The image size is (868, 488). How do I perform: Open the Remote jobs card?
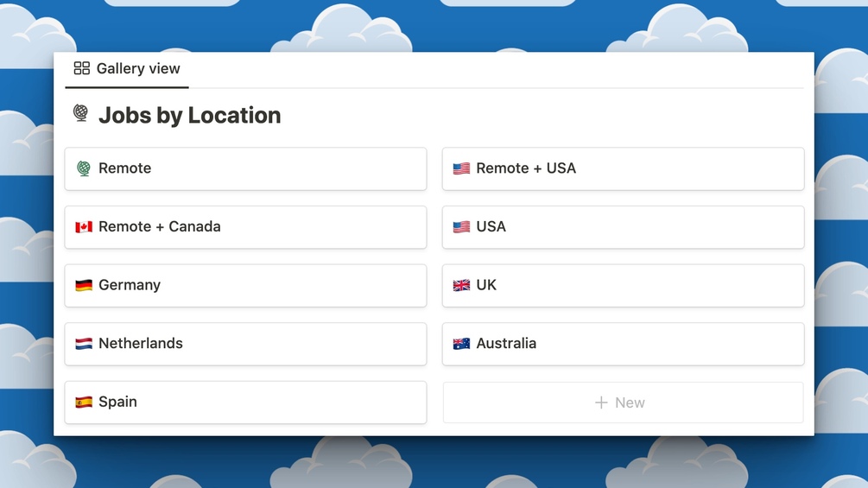245,168
